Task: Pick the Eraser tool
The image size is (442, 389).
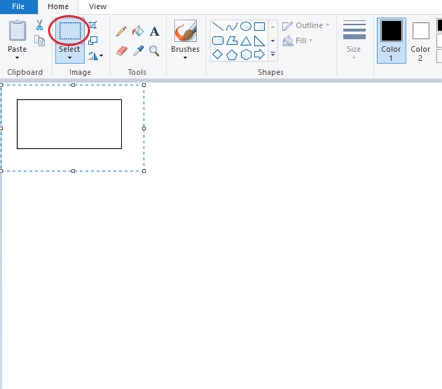Action: click(x=122, y=51)
